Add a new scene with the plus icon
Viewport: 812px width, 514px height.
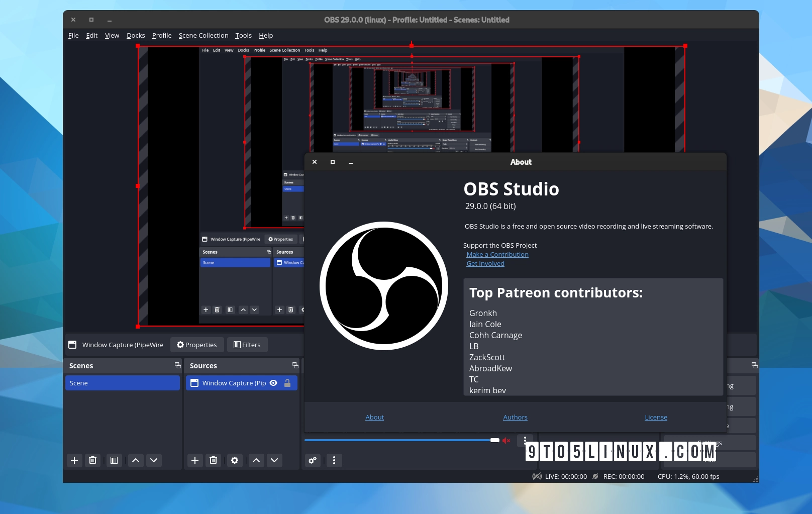pyautogui.click(x=74, y=460)
